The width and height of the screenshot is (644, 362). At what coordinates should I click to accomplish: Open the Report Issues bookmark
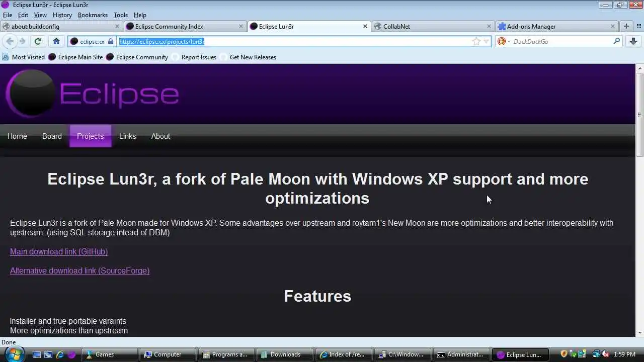click(x=194, y=57)
